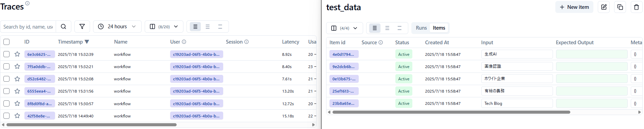The width and height of the screenshot is (644, 129).
Task: Check the select-all traces checkbox
Action: (x=6, y=42)
